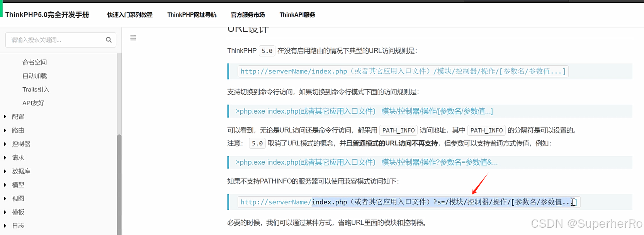The image size is (644, 235).
Task: Select the 请求 sidebar entry
Action: [18, 158]
